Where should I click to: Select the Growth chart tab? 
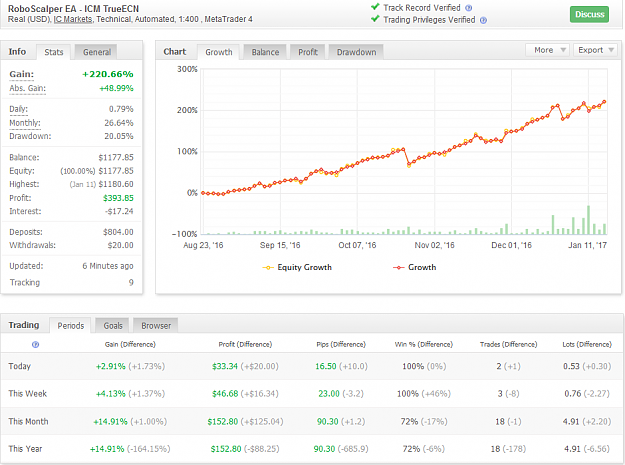tap(219, 52)
